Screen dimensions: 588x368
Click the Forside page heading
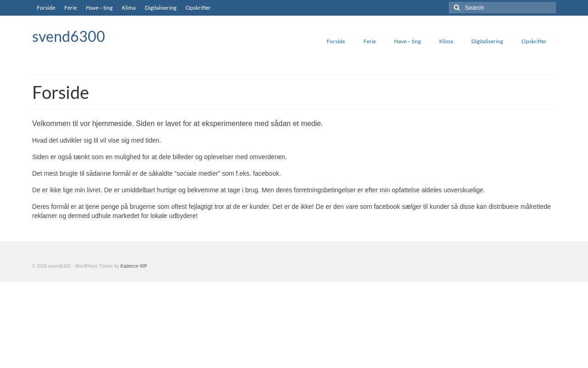pyautogui.click(x=61, y=92)
